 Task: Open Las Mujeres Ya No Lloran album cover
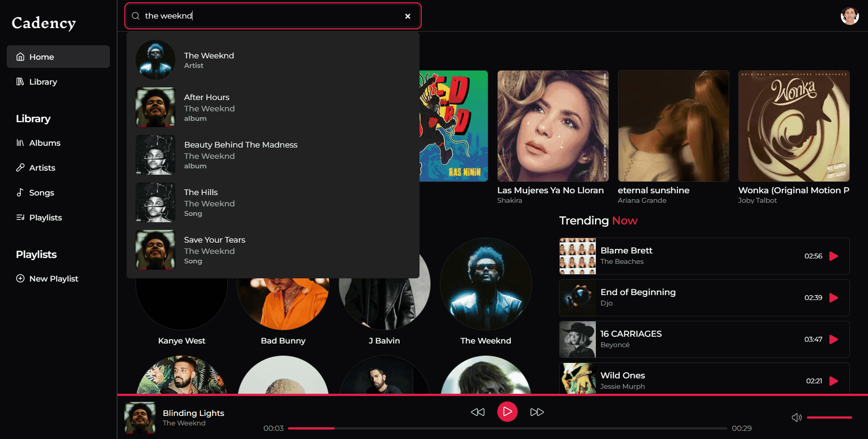553,126
